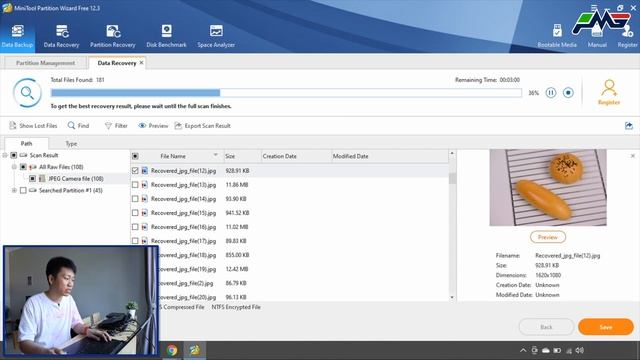640x360 pixels.
Task: Open Disk Benchmark
Action: pyautogui.click(x=166, y=36)
